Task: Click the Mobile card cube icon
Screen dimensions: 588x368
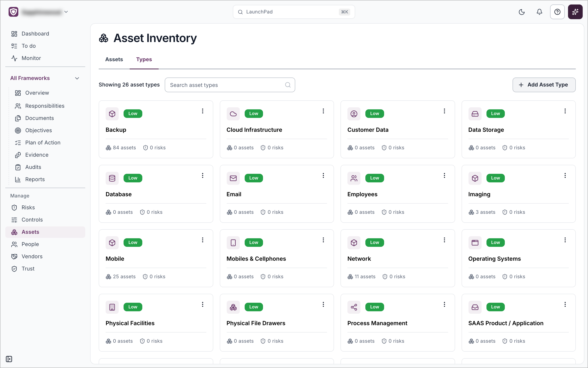Action: [112, 243]
